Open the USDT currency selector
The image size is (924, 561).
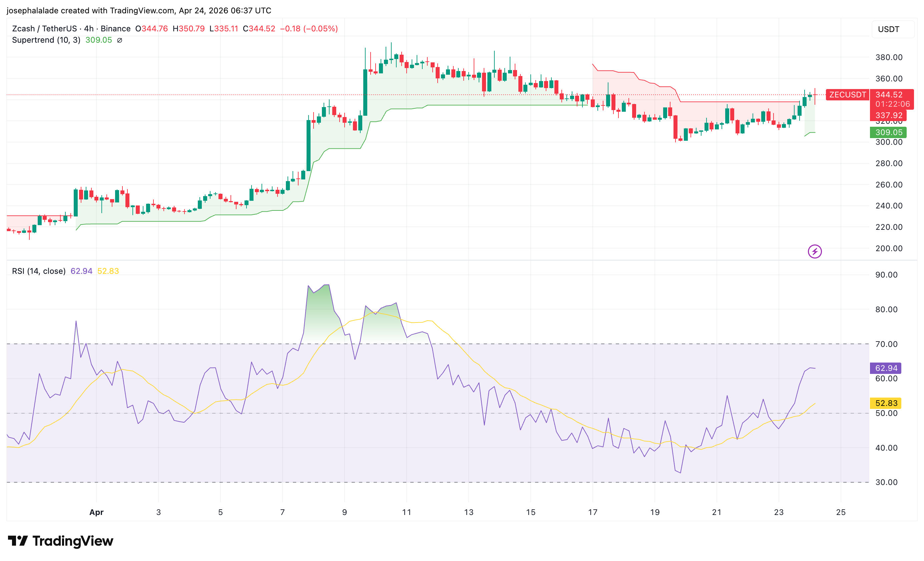click(x=888, y=29)
